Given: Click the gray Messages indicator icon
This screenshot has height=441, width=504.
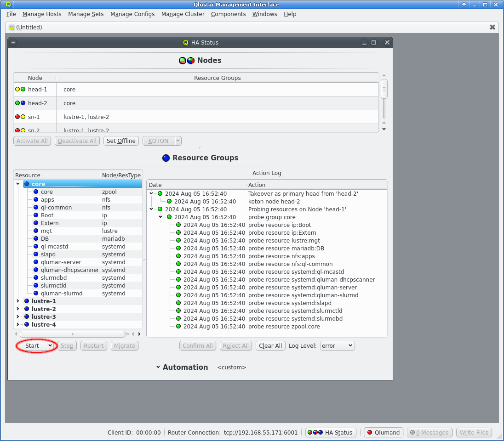Looking at the screenshot, I should [x=412, y=432].
